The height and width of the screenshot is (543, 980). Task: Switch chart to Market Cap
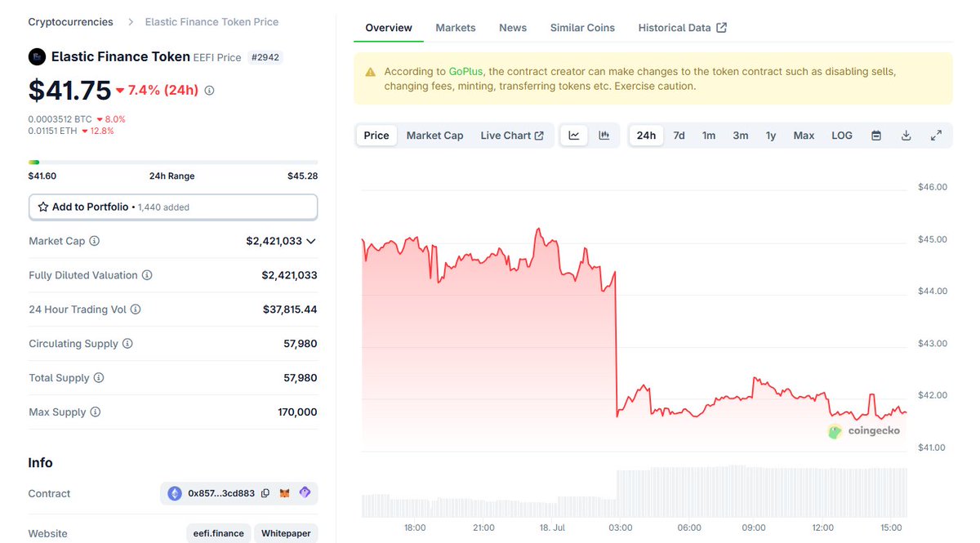(435, 136)
